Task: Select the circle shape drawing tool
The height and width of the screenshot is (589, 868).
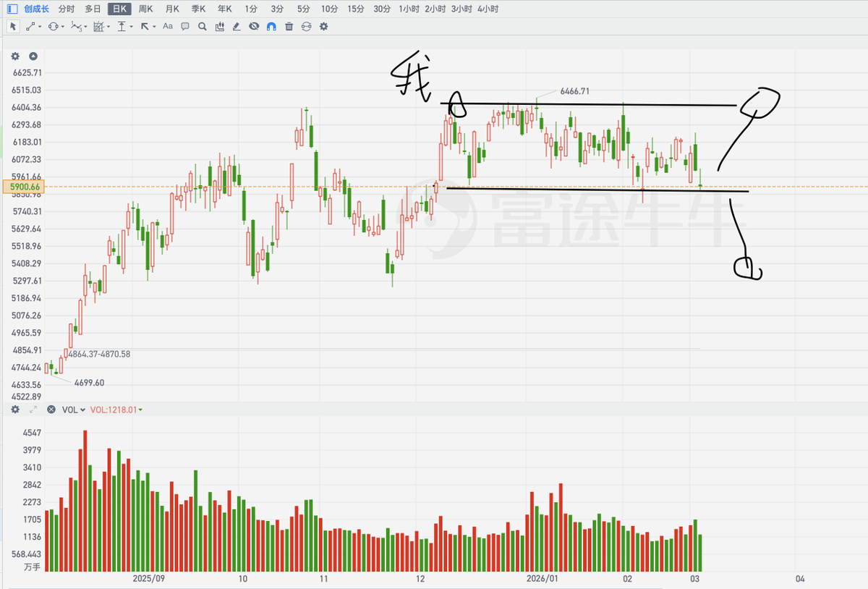Action: [x=54, y=26]
